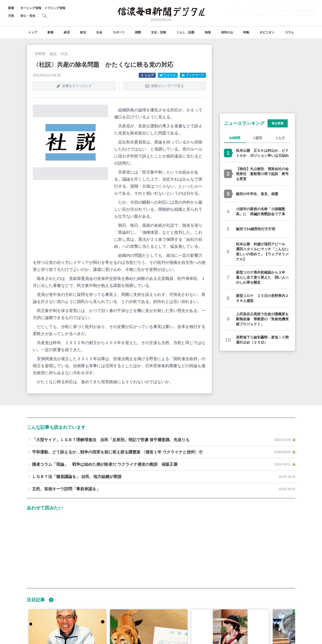Screen dimensions: 322x644
Task: Open ranking 8 長野県内269人感染 article
Action: point(258,298)
